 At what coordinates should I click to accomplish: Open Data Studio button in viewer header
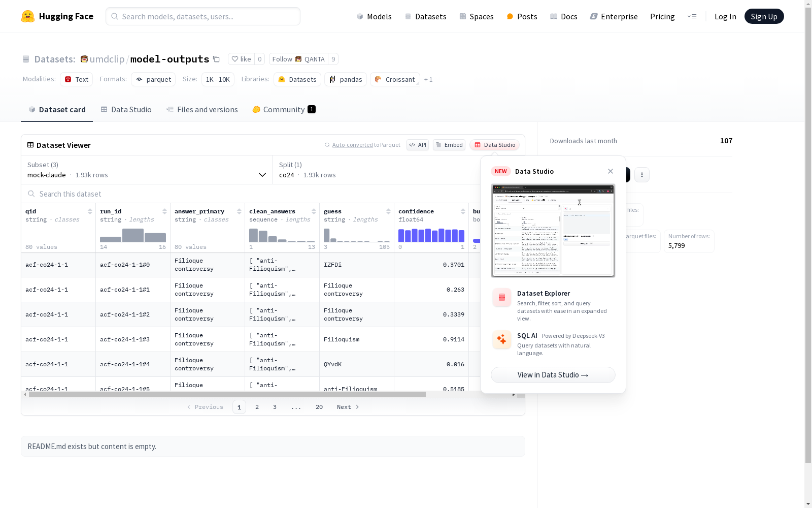[x=494, y=145]
